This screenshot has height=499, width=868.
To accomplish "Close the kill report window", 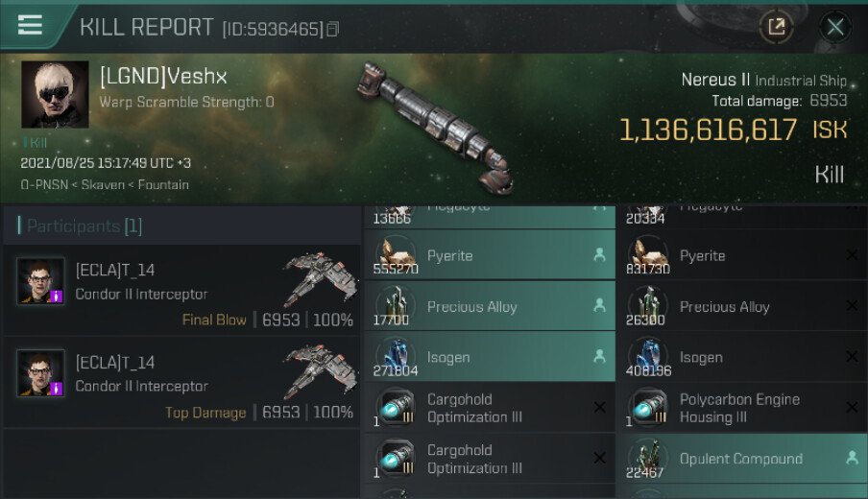I will (x=834, y=26).
